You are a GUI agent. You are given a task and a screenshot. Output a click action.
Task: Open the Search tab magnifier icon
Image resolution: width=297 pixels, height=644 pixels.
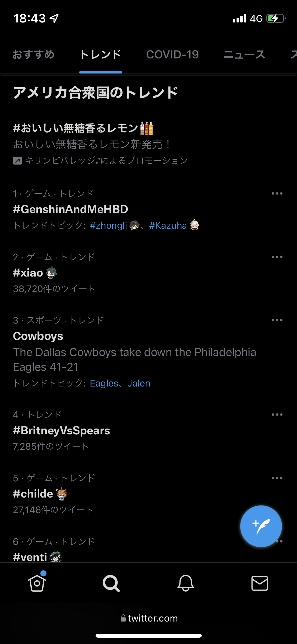point(111,583)
